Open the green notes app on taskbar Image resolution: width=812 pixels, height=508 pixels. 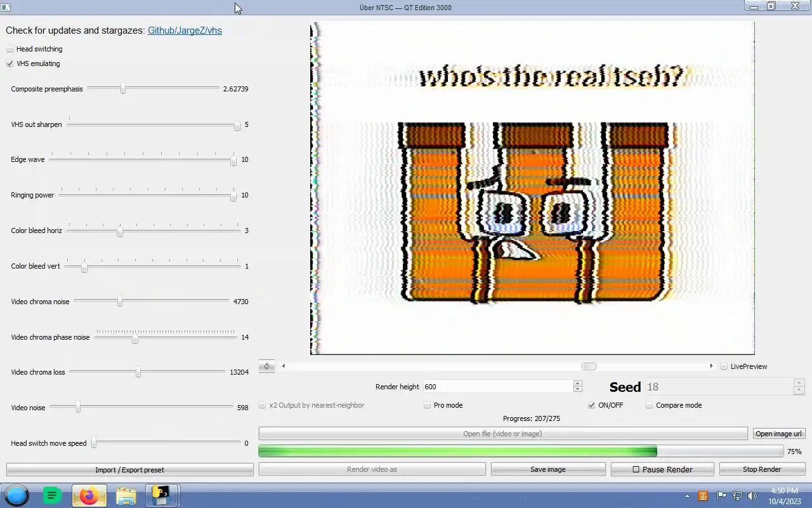tap(52, 495)
